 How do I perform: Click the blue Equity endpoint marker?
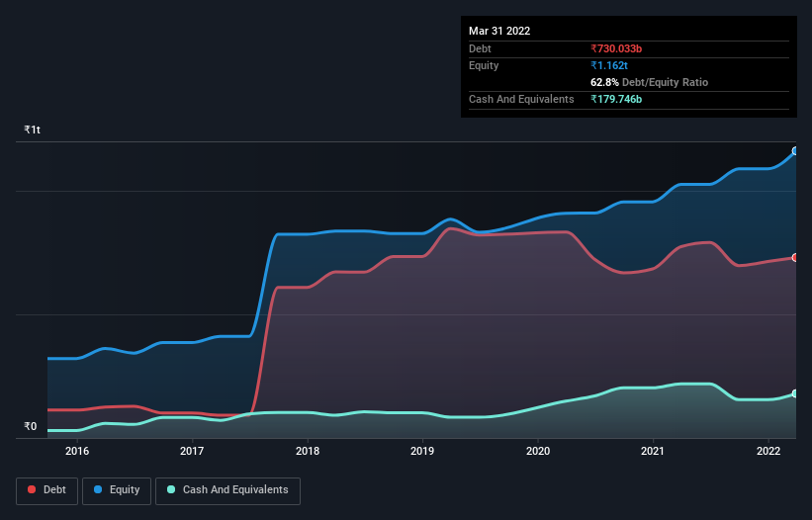click(x=795, y=151)
